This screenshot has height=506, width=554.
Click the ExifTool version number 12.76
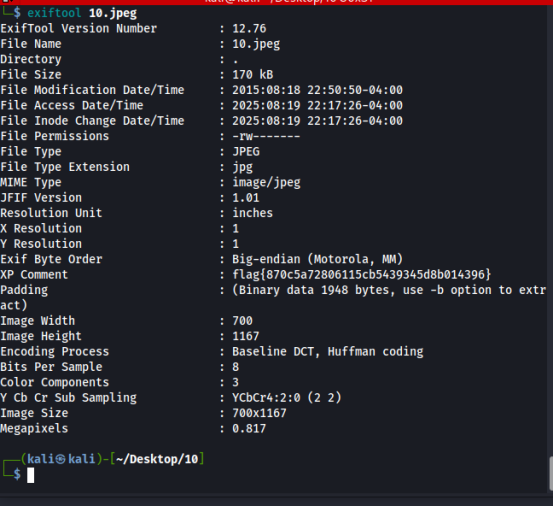[249, 29]
